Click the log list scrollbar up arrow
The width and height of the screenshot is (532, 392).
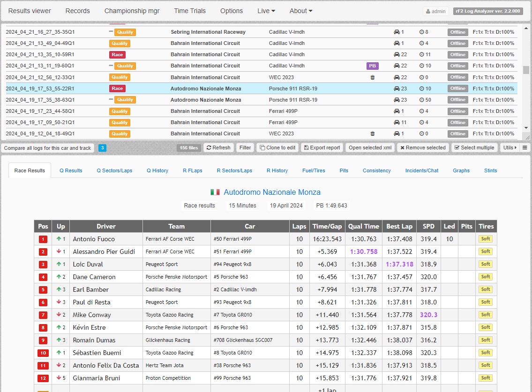tap(526, 28)
